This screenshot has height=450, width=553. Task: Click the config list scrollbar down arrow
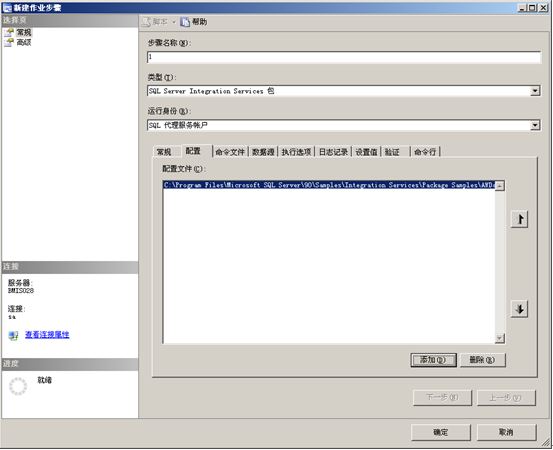pyautogui.click(x=499, y=339)
